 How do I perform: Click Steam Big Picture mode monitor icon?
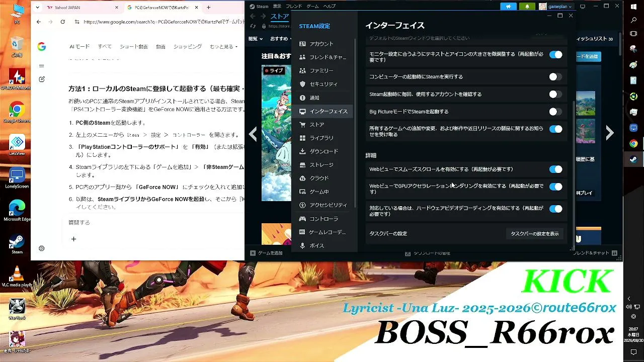tap(583, 7)
